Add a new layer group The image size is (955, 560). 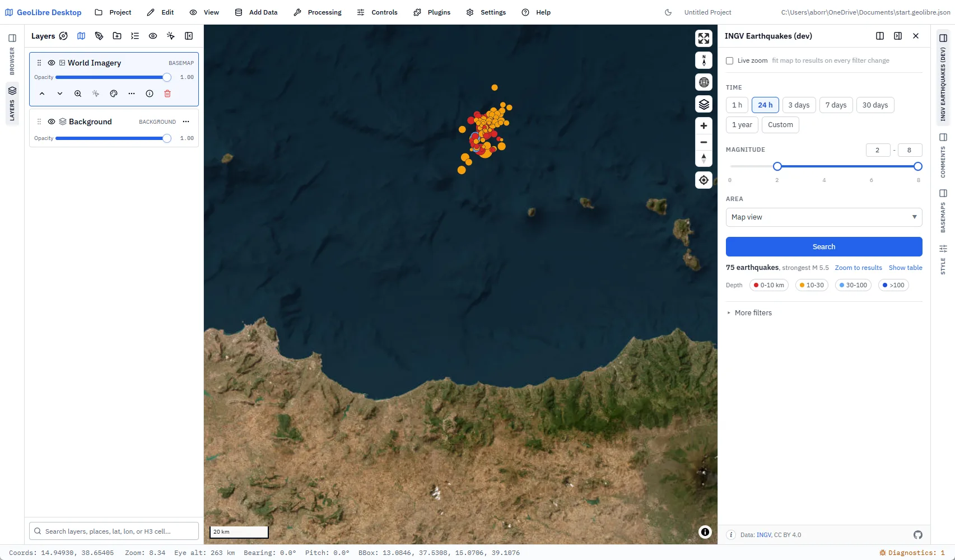[x=117, y=36]
